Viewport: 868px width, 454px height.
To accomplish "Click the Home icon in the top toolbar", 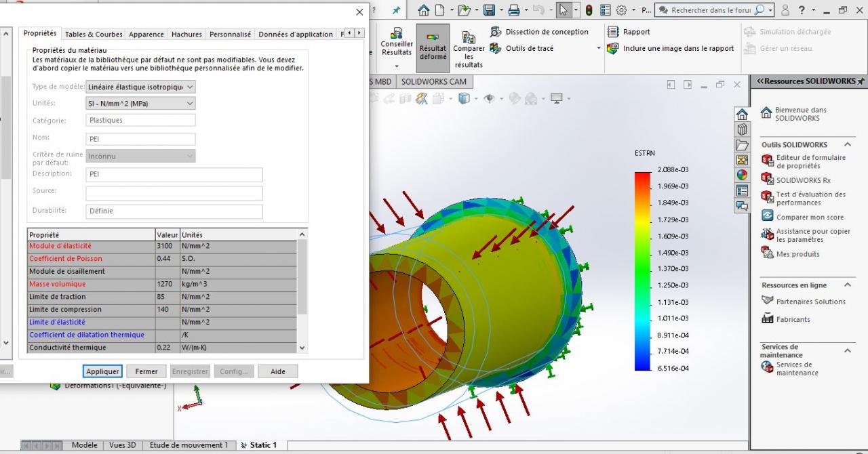I will tap(424, 10).
